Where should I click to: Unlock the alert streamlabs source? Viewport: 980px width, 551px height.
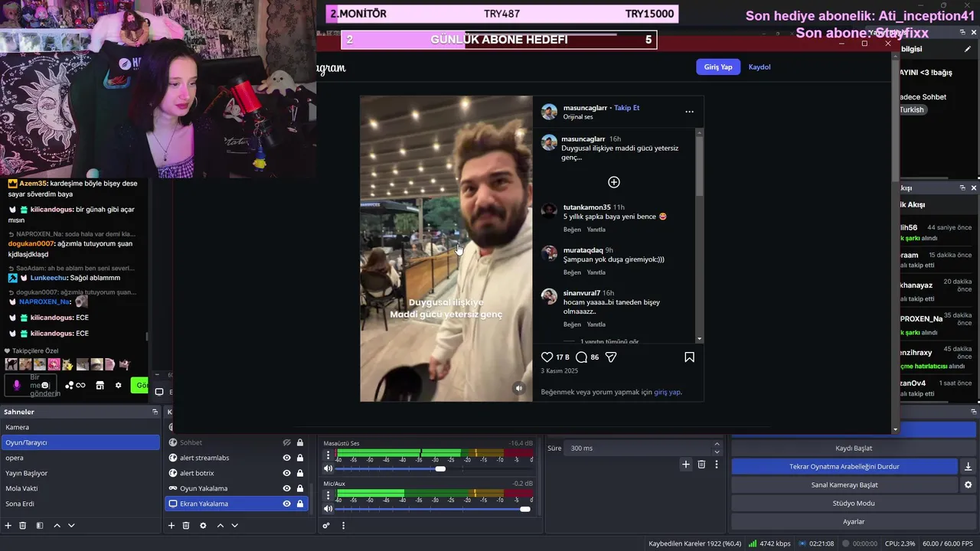pyautogui.click(x=300, y=458)
